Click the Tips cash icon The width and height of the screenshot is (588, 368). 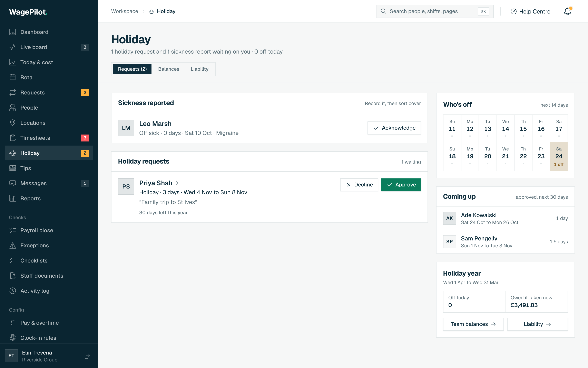tap(13, 168)
